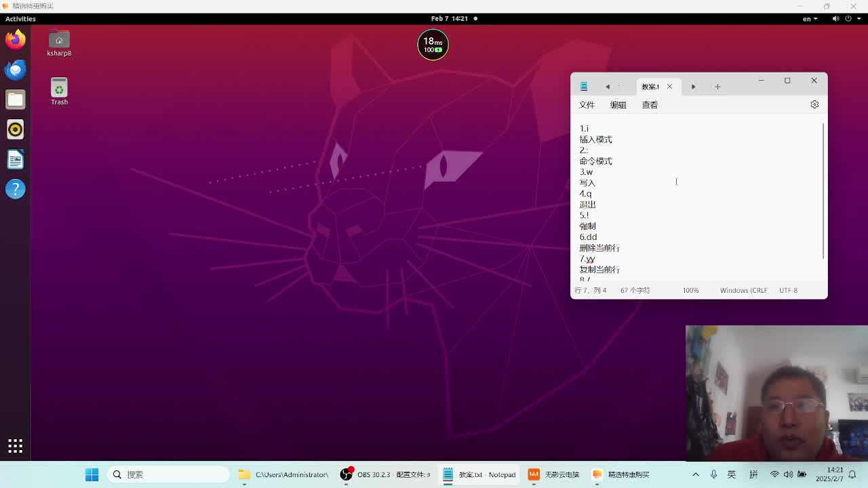Click the 18ms latency indicator badge

coord(433,45)
